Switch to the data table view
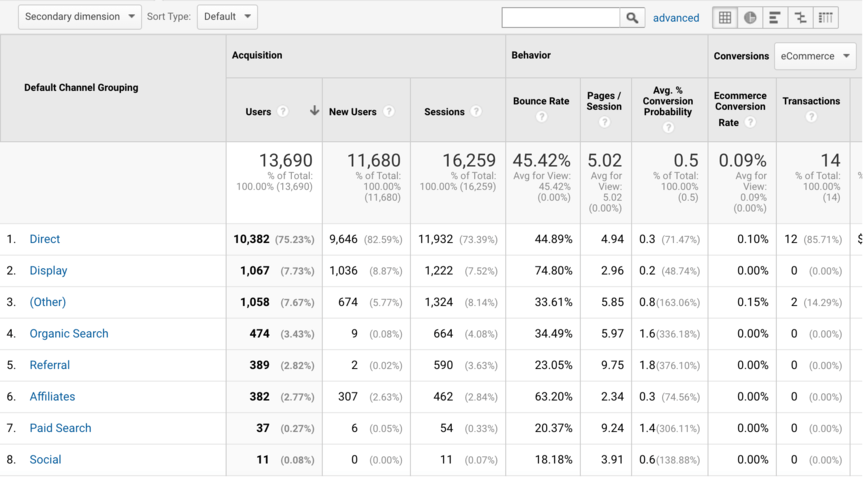 click(x=725, y=18)
